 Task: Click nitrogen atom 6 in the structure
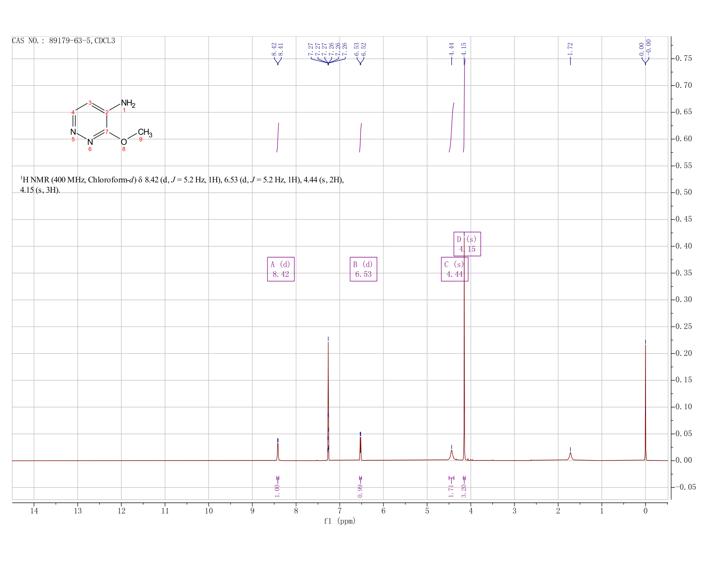click(x=90, y=142)
